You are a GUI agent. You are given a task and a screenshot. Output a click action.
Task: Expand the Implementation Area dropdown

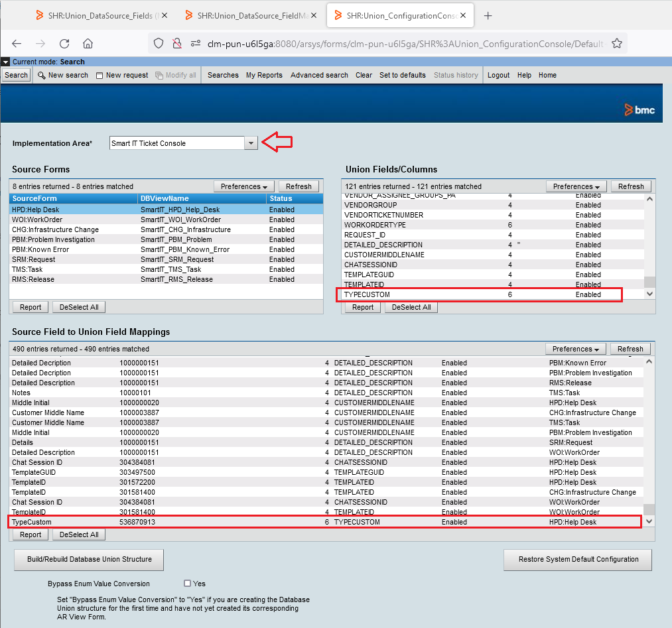point(250,143)
